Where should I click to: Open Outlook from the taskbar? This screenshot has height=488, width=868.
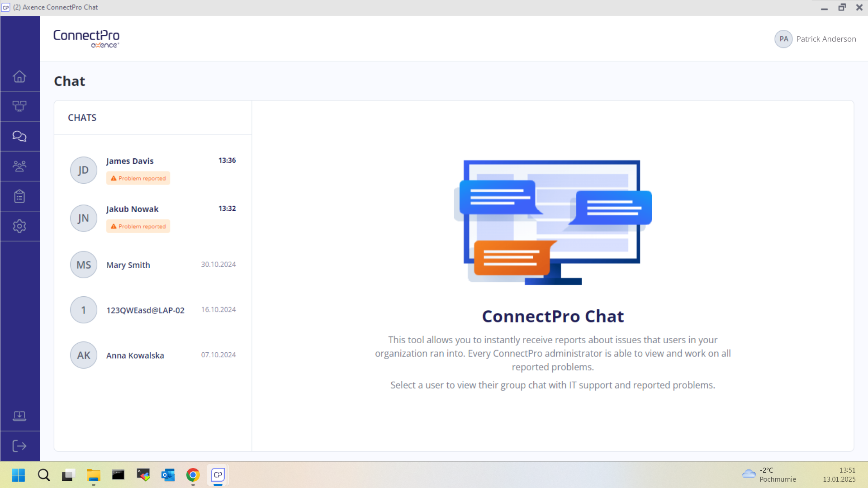coord(168,475)
